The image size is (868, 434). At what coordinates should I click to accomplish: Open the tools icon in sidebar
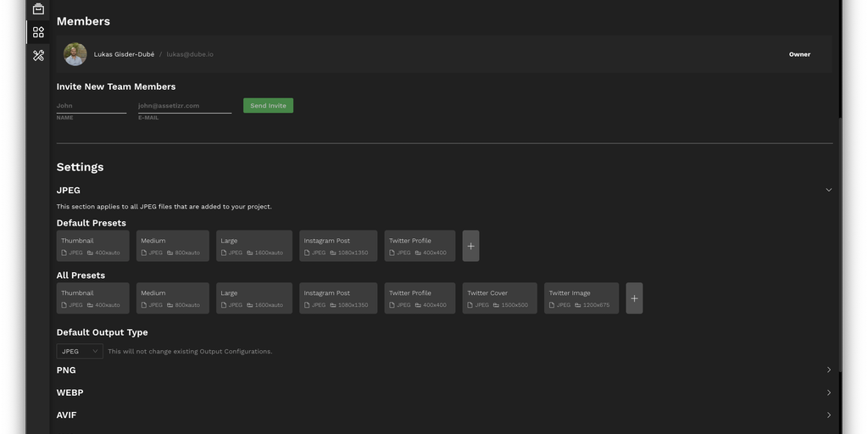point(38,55)
